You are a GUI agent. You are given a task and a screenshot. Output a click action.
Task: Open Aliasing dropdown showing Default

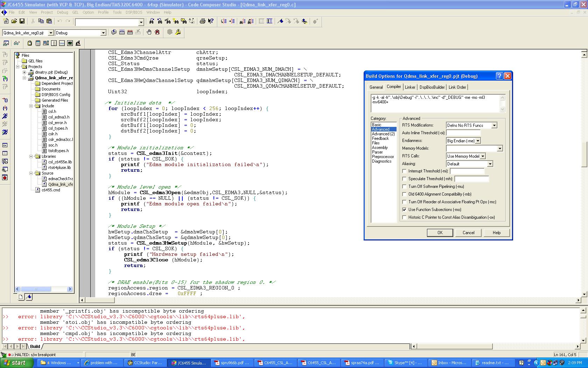tap(490, 164)
